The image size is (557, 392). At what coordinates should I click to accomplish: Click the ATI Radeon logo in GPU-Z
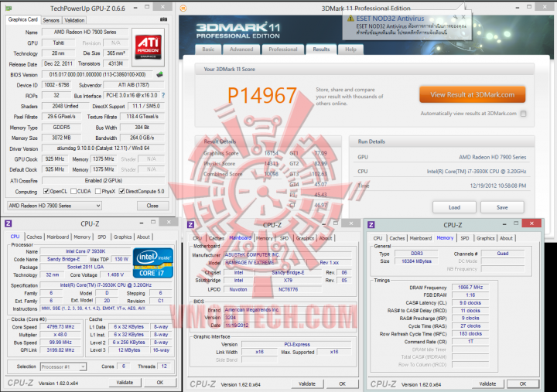coord(148,47)
